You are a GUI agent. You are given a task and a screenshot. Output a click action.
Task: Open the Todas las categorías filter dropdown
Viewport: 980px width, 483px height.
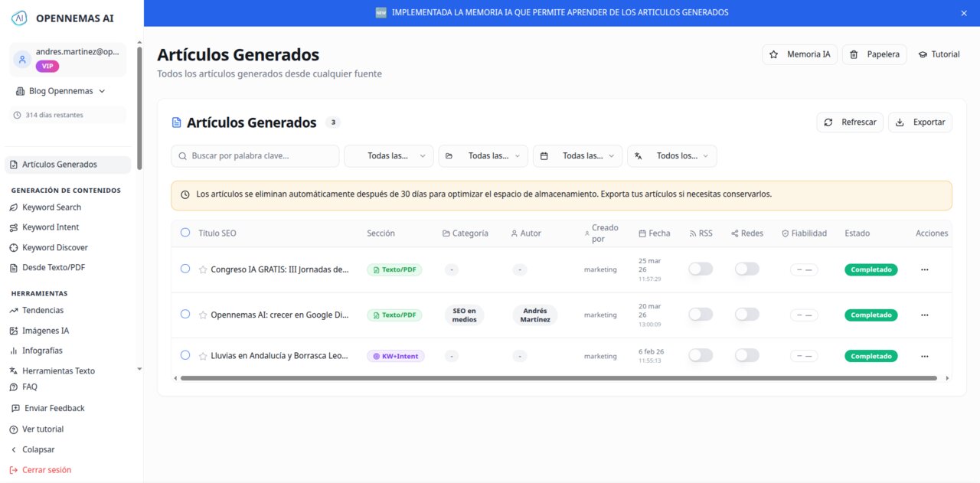pos(483,155)
